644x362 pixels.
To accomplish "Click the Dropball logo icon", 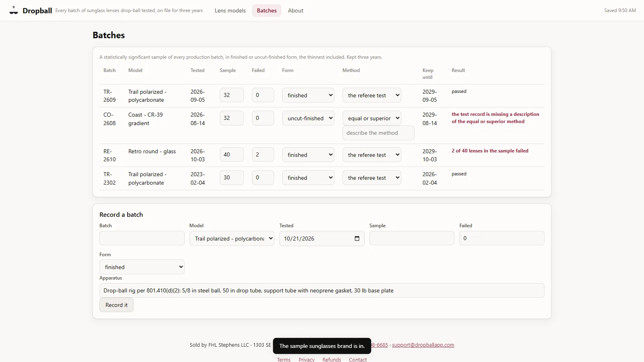I will 14,10.
